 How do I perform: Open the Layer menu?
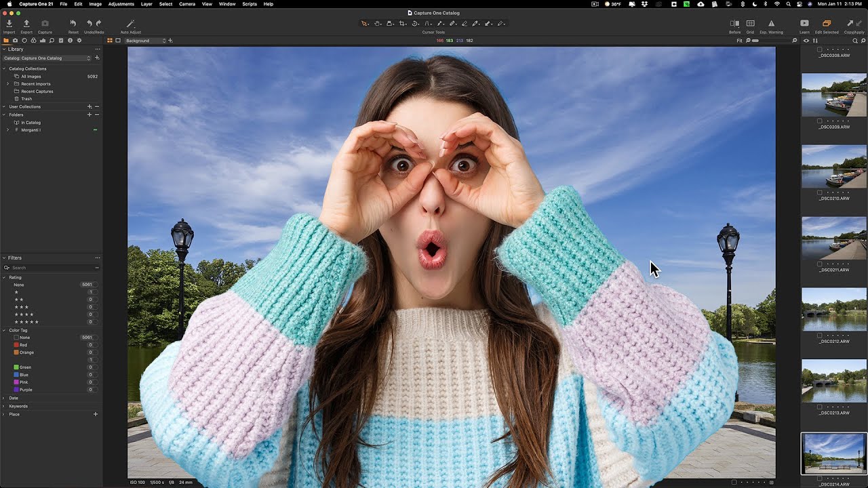[x=146, y=4]
